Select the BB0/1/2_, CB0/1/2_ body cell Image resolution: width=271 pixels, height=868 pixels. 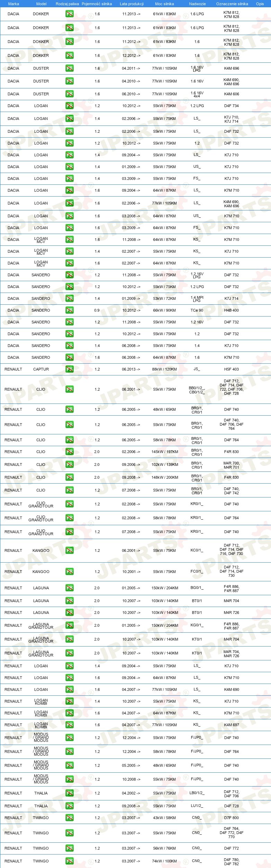[x=197, y=390]
